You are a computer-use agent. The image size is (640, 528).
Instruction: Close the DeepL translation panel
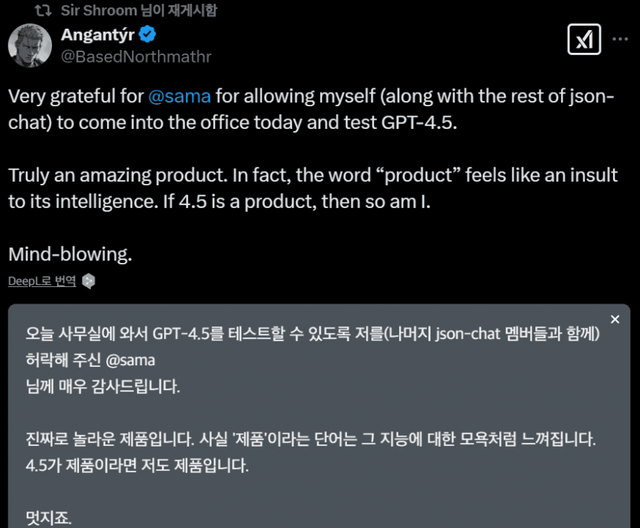(615, 319)
